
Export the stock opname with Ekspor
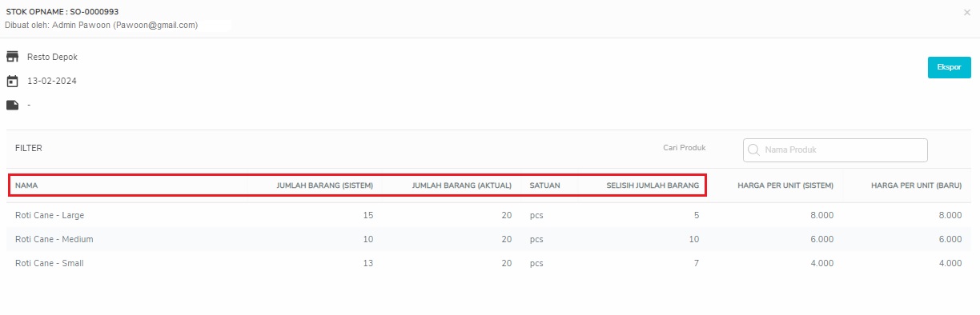click(x=949, y=67)
